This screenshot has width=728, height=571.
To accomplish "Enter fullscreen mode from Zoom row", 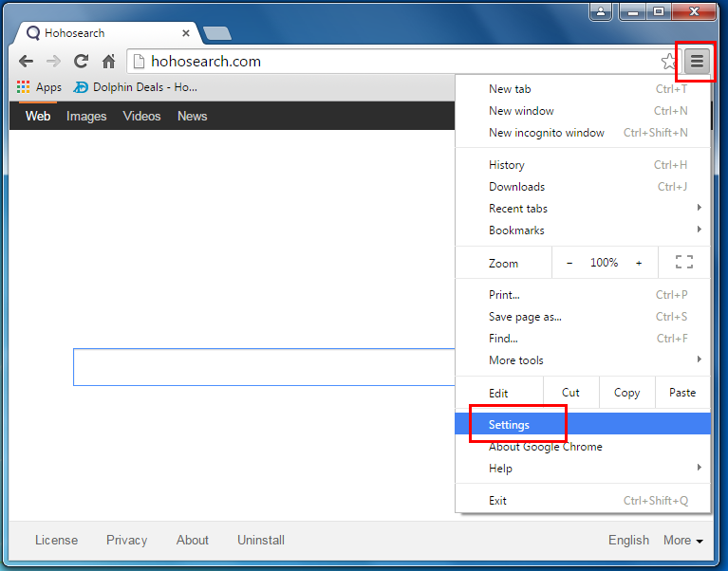I will [x=684, y=262].
